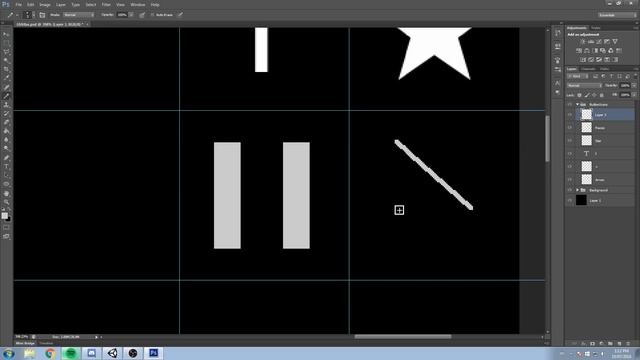The image size is (640, 360).
Task: Click the horizontal canvas scrollbar
Action: click(403, 337)
